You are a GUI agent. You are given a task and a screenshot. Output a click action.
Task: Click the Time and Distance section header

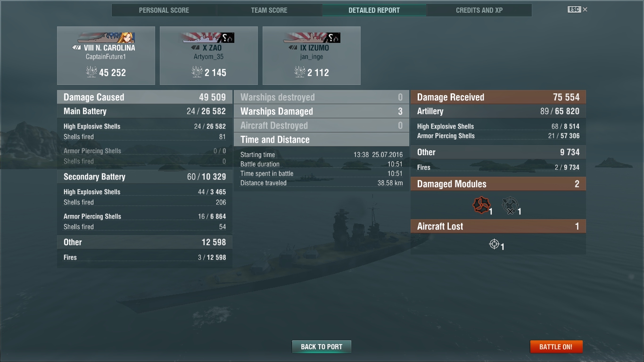coord(322,140)
